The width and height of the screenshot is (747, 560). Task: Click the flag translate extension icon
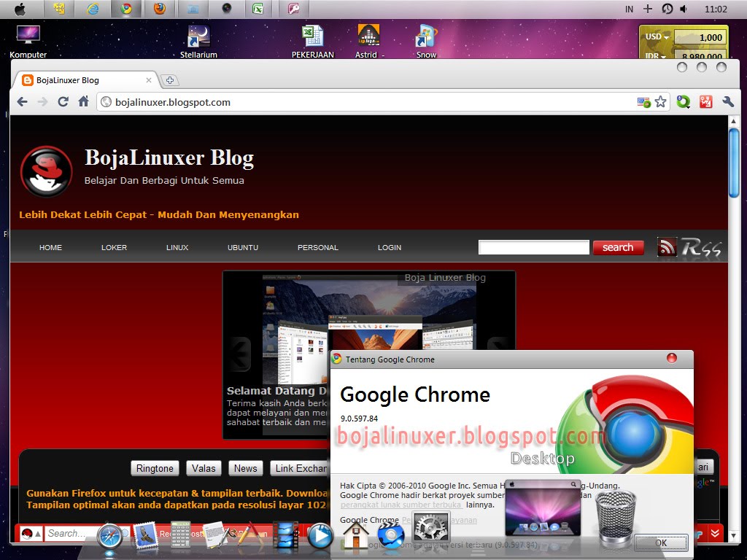click(642, 101)
